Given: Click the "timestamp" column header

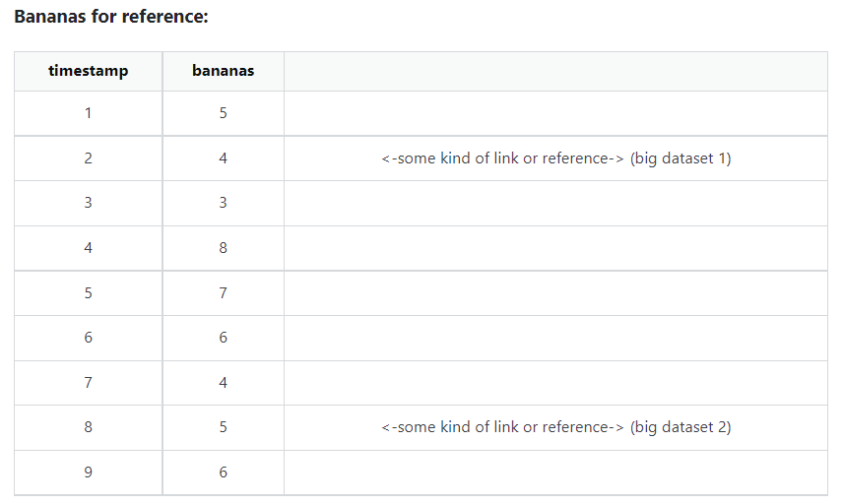Looking at the screenshot, I should 88,71.
